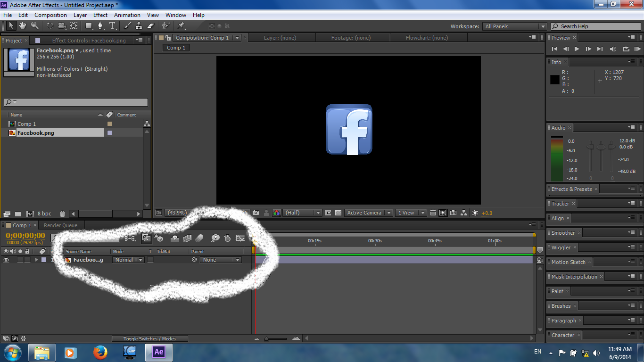The height and width of the screenshot is (362, 644).
Task: Open the Window menu
Action: pyautogui.click(x=175, y=15)
